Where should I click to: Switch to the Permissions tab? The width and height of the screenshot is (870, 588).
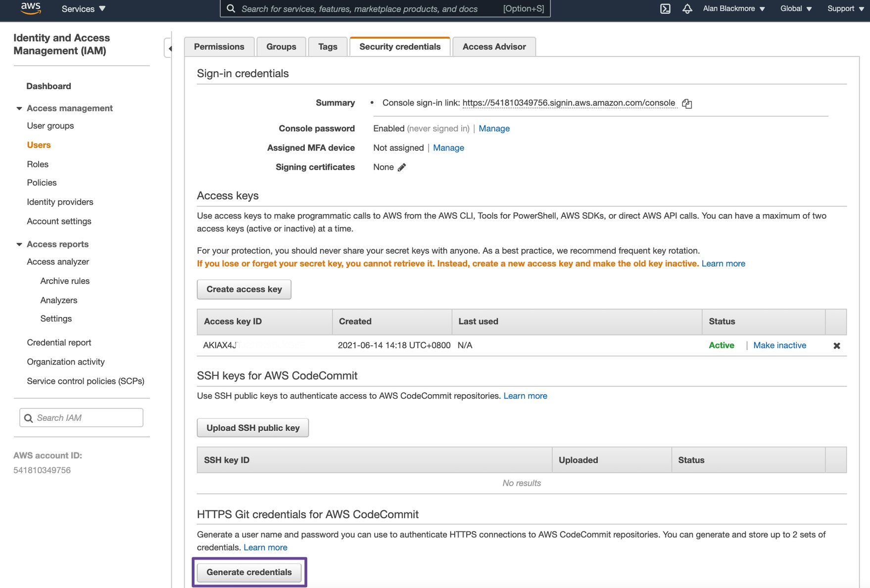click(219, 46)
